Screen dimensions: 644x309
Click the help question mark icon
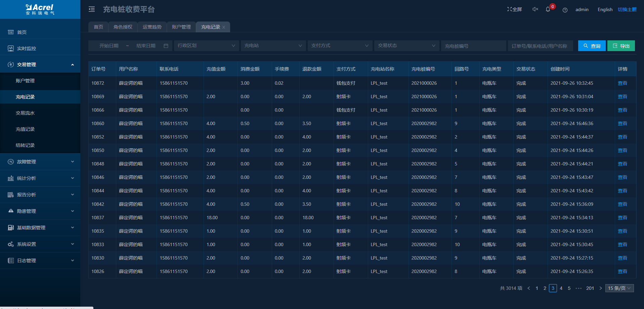[x=565, y=10]
